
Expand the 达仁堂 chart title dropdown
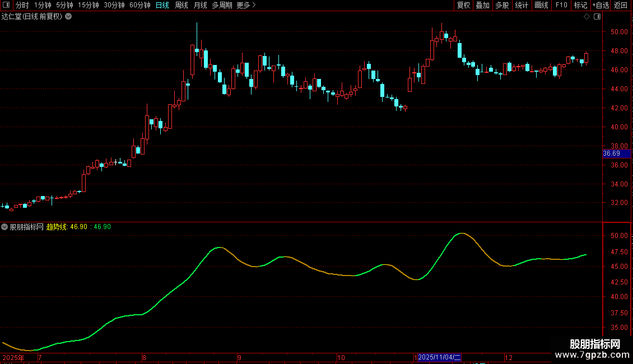[69, 17]
